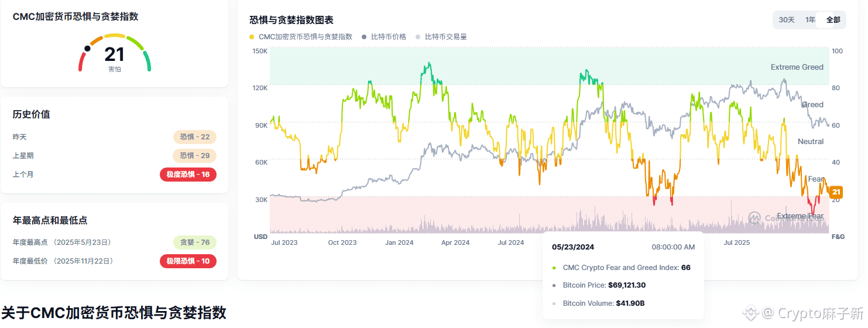868x328 pixels.
Task: Select the 全部 time range tab
Action: 833,20
